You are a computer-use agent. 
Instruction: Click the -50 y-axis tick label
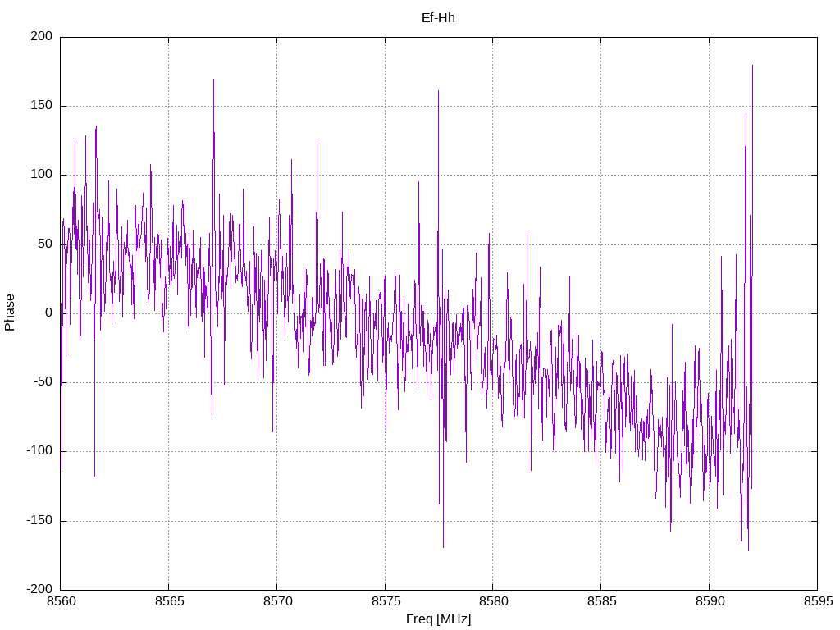tap(43, 382)
